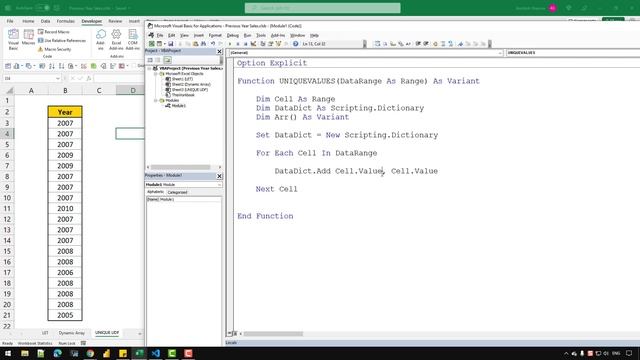The image size is (640, 360).
Task: Close the Properties Module1 pane
Action: [x=219, y=176]
